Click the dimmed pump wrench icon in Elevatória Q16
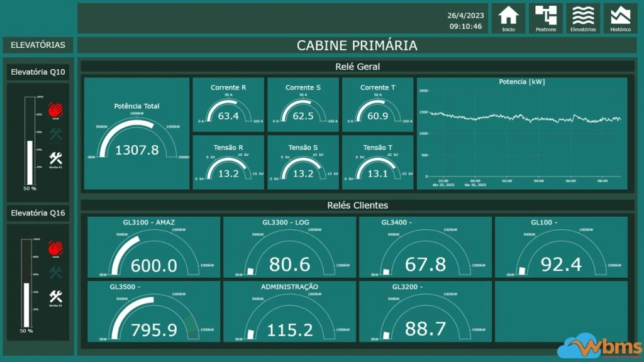This screenshot has width=644, height=362. point(55,273)
